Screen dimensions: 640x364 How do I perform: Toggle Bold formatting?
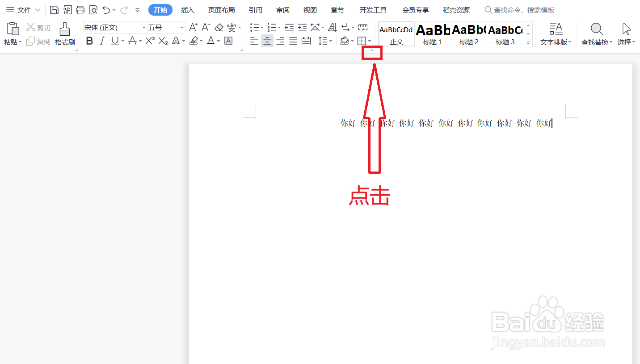click(x=89, y=41)
